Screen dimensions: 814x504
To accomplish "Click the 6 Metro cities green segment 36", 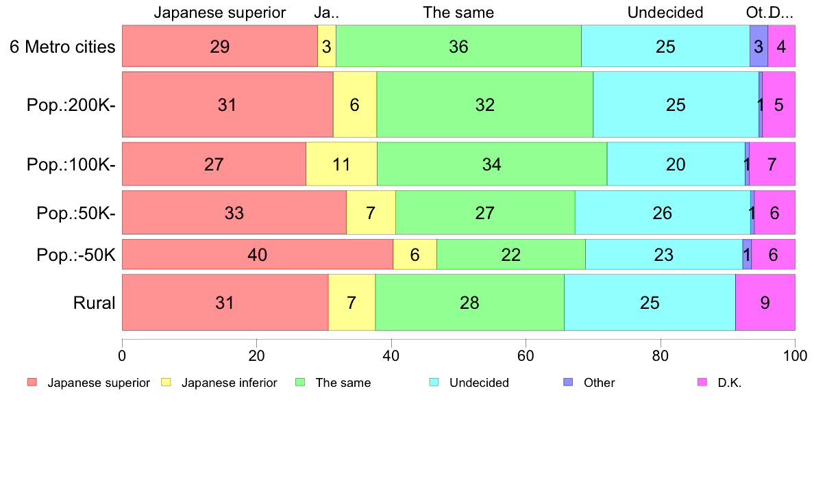I will coord(458,46).
